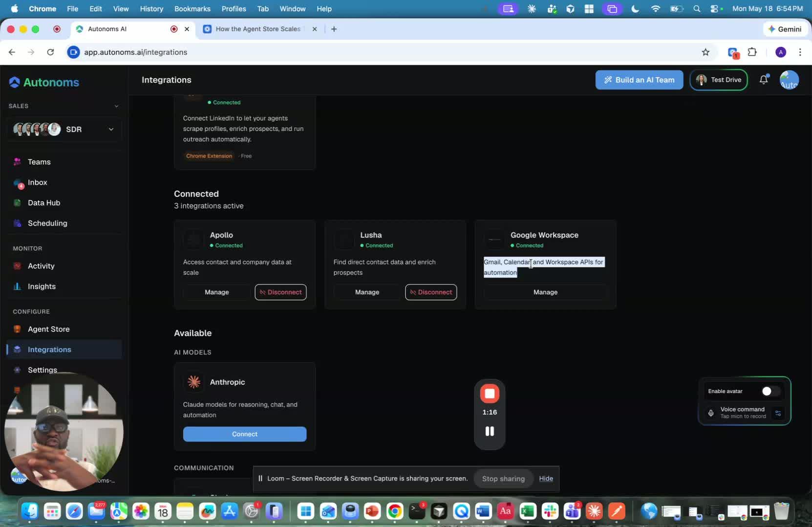Open voice command settings sliders icon
Image resolution: width=812 pixels, height=527 pixels.
coord(778,413)
